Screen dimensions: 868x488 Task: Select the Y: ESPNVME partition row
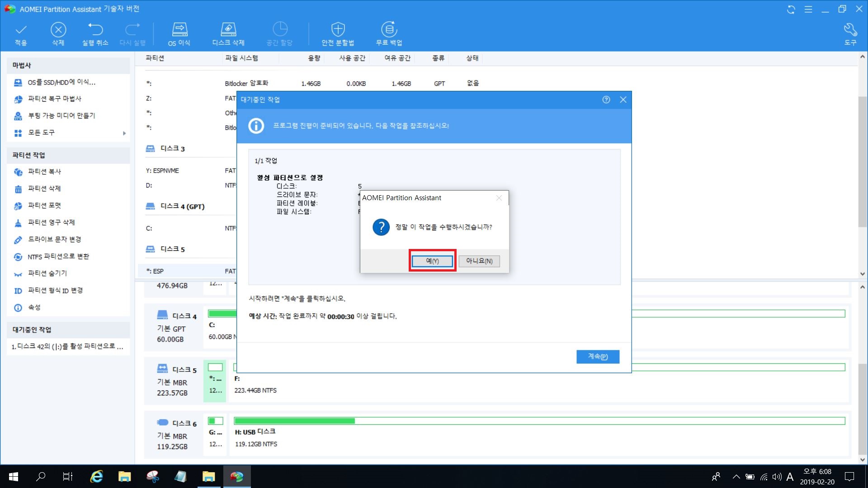tap(187, 171)
